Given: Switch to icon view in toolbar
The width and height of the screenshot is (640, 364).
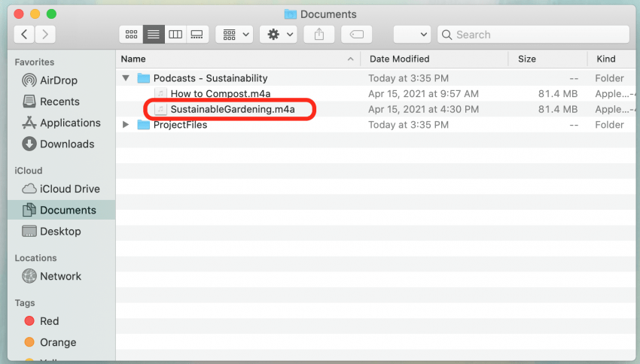Looking at the screenshot, I should 131,35.
